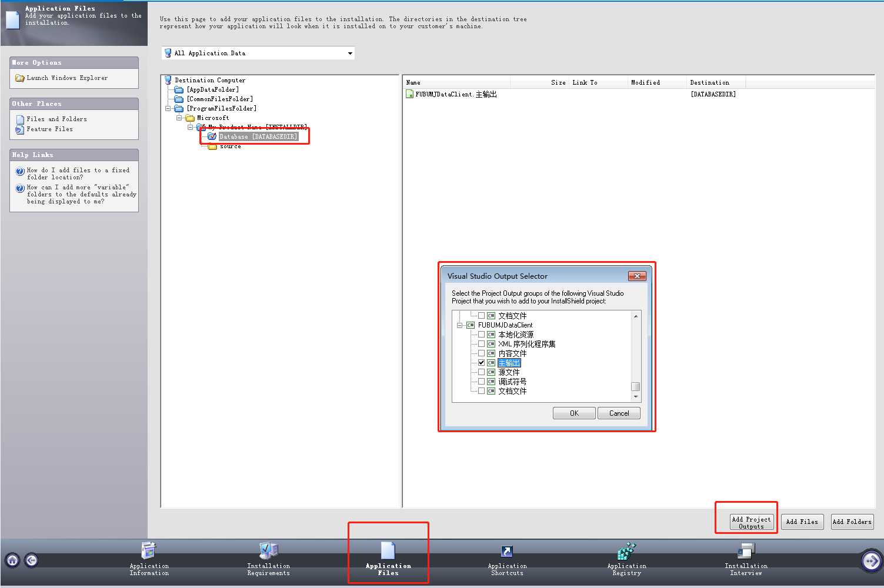Open the Installation Requirements step icon

(x=268, y=550)
